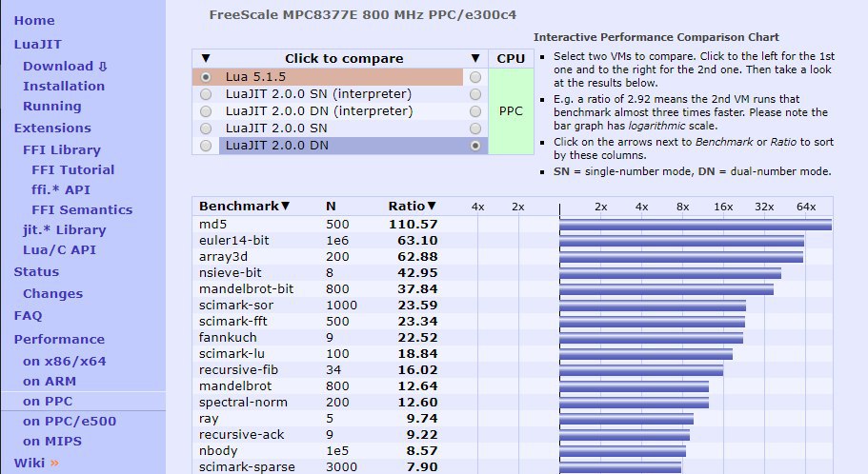Click right arrow in Click to compare header
Screen dimensions: 868x474
474,58
